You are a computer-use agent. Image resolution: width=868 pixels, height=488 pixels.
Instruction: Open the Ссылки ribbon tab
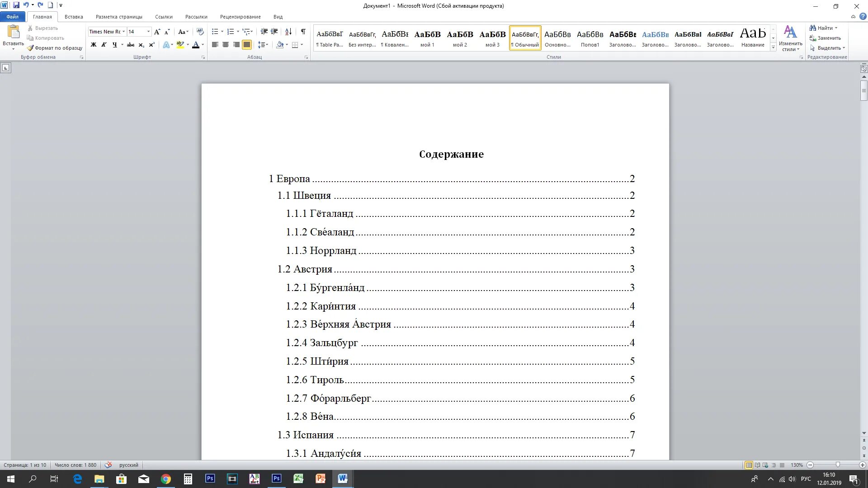tap(164, 17)
